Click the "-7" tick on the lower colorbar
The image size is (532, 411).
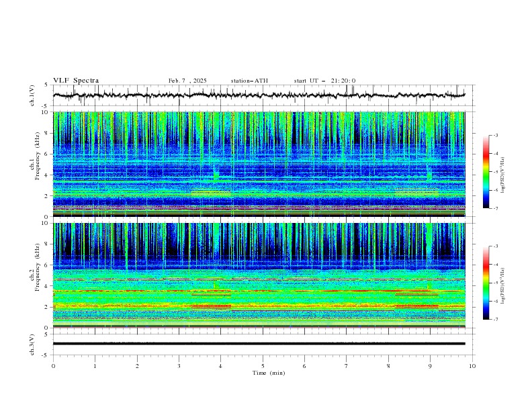(495, 319)
